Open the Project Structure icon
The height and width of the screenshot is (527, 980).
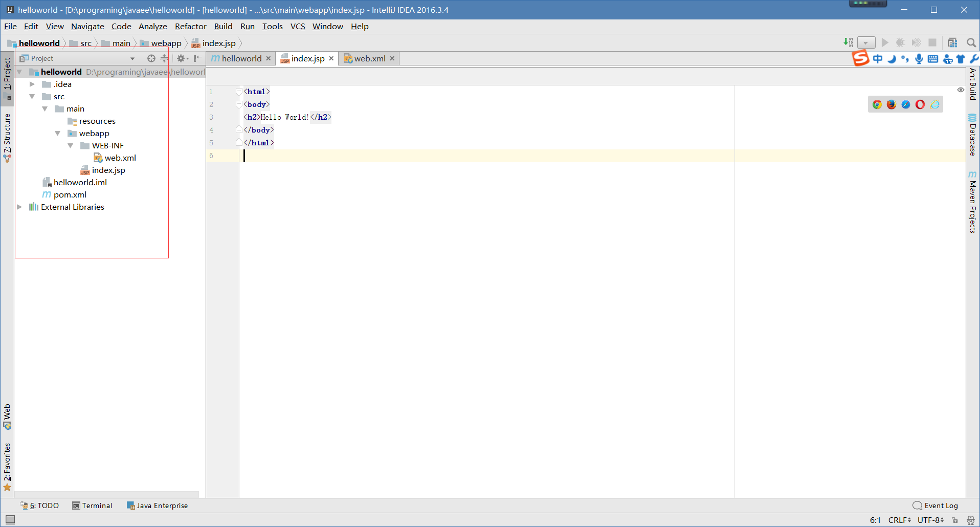(952, 42)
